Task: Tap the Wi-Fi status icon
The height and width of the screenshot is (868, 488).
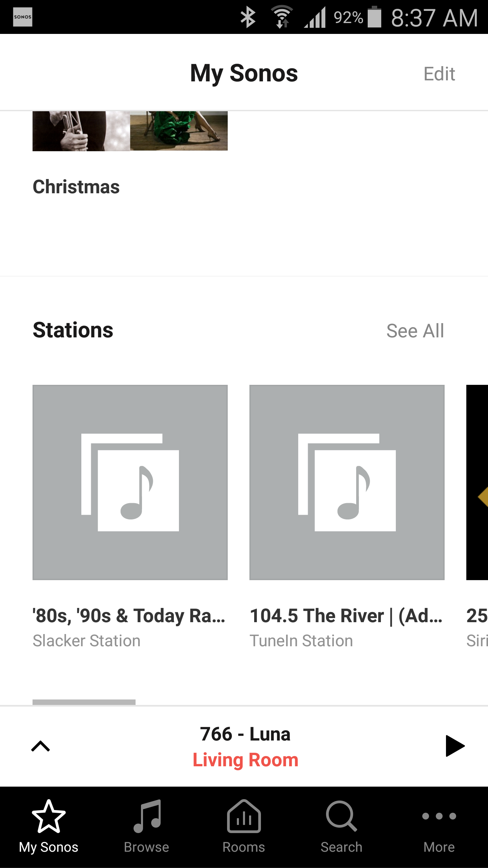Action: [282, 17]
